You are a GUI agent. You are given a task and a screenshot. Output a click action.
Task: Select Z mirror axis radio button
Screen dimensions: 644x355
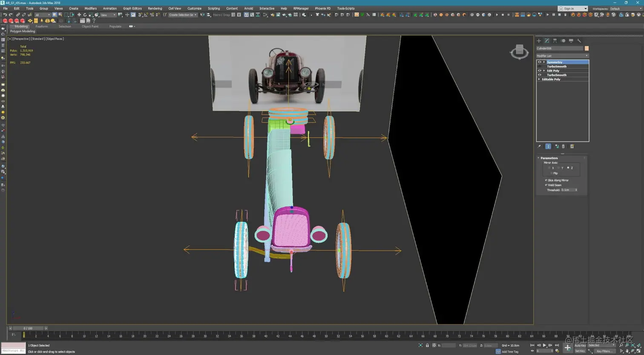pyautogui.click(x=568, y=168)
